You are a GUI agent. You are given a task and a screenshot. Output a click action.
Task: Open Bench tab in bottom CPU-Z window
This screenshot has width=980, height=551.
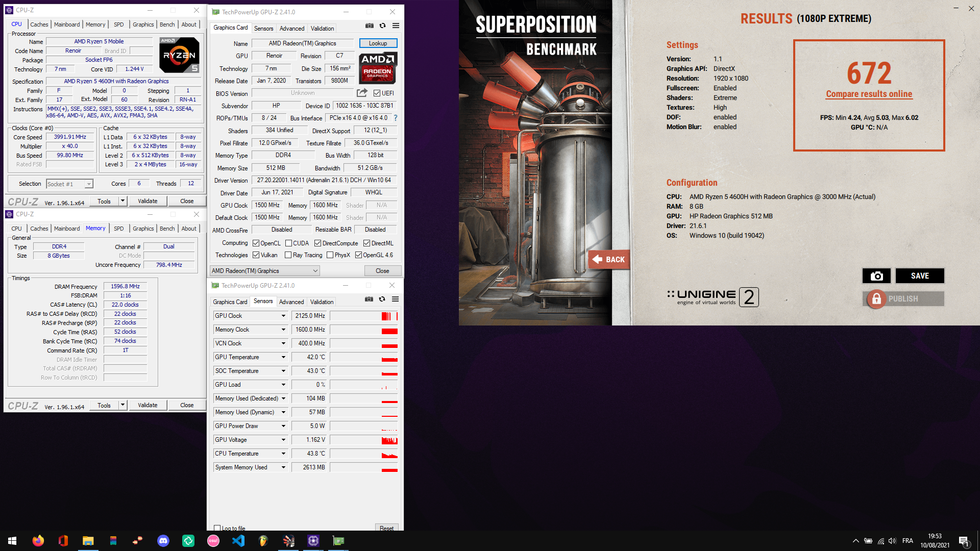click(x=167, y=229)
